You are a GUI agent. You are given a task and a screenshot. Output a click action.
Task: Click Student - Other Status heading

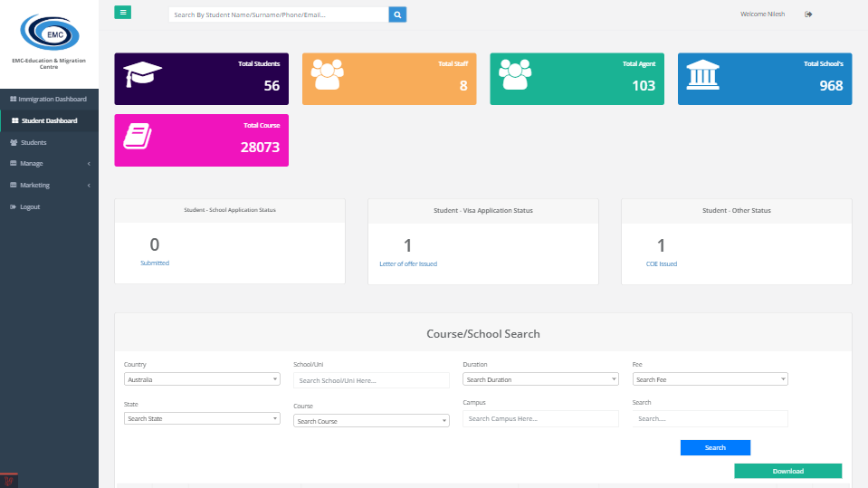pyautogui.click(x=736, y=210)
